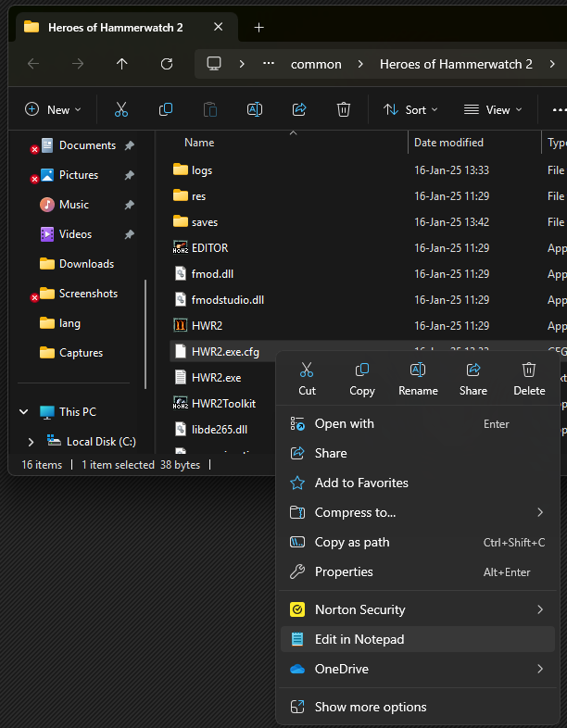Click the HWR2Toolkit application icon
Screen dimensions: 567x728
coord(180,403)
